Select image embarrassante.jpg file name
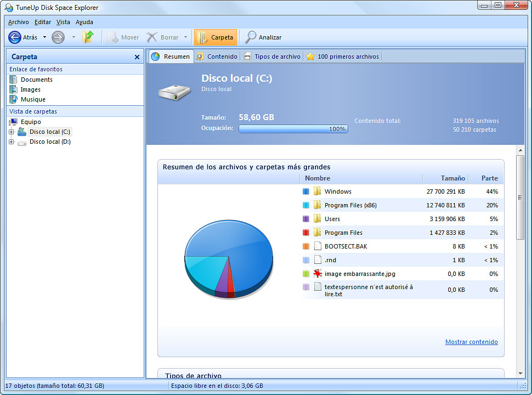 (360, 274)
